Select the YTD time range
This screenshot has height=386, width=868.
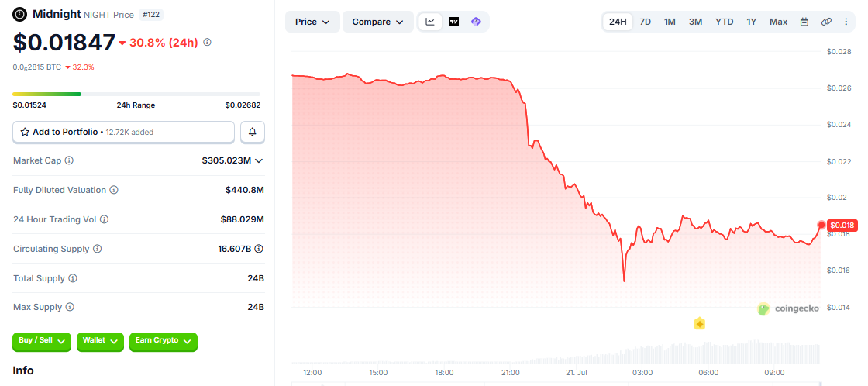724,22
